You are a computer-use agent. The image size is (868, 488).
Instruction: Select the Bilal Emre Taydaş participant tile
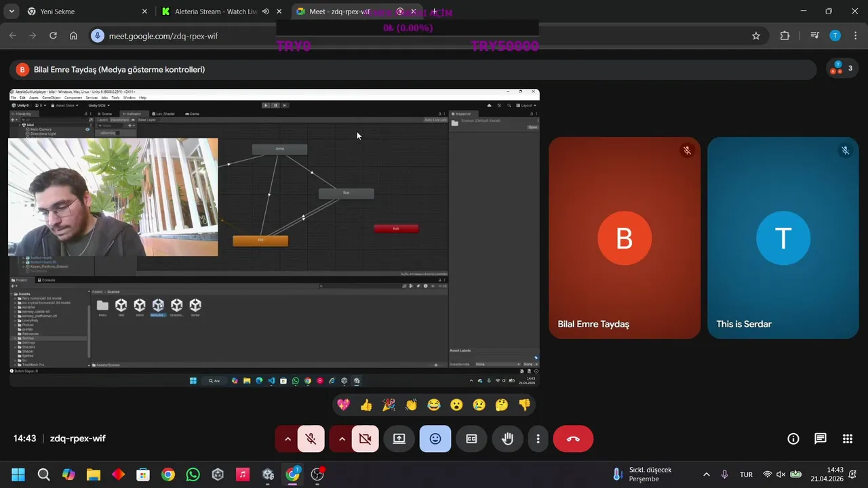(625, 238)
